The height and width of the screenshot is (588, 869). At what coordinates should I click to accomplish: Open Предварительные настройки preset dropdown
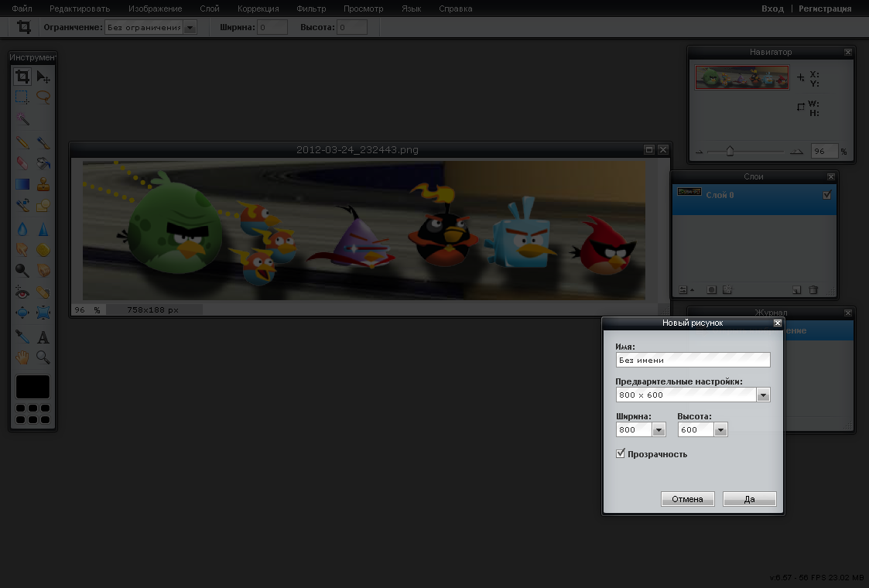pos(763,395)
